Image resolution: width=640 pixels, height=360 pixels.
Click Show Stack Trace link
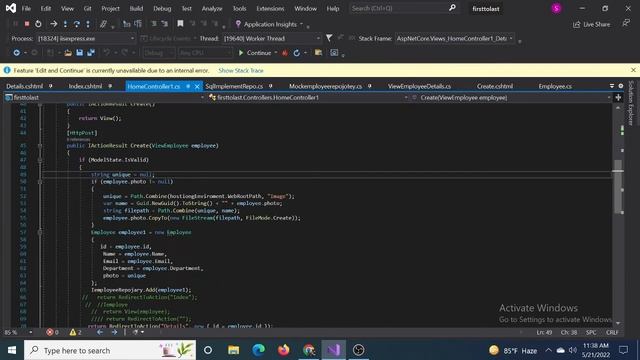click(x=241, y=71)
